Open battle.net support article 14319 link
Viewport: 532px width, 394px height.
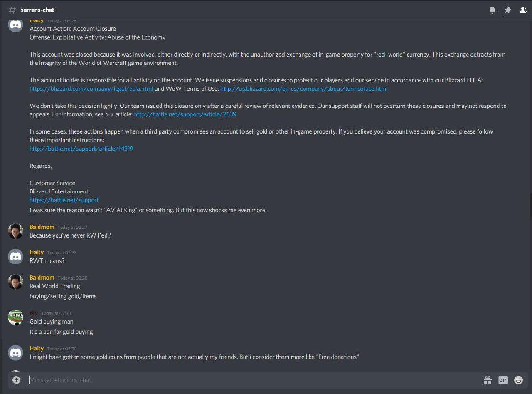coord(81,149)
